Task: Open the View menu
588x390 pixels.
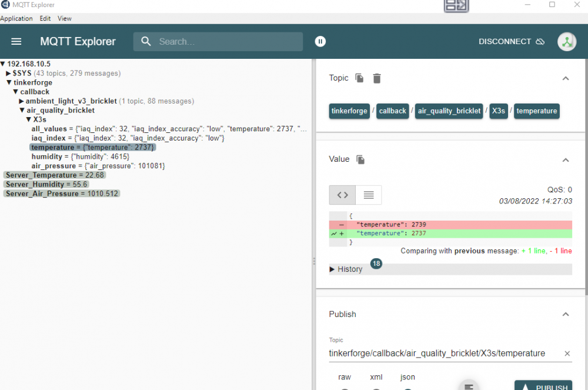Action: 65,18
